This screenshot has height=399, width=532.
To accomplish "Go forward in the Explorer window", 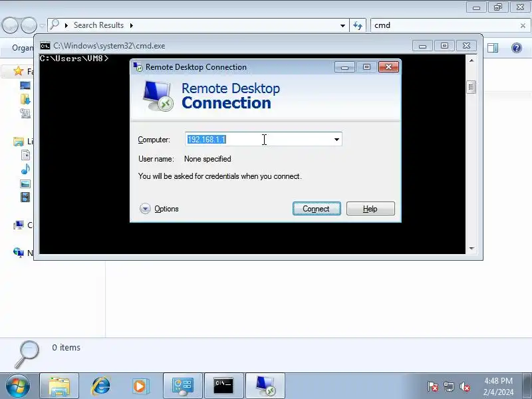I will (29, 25).
